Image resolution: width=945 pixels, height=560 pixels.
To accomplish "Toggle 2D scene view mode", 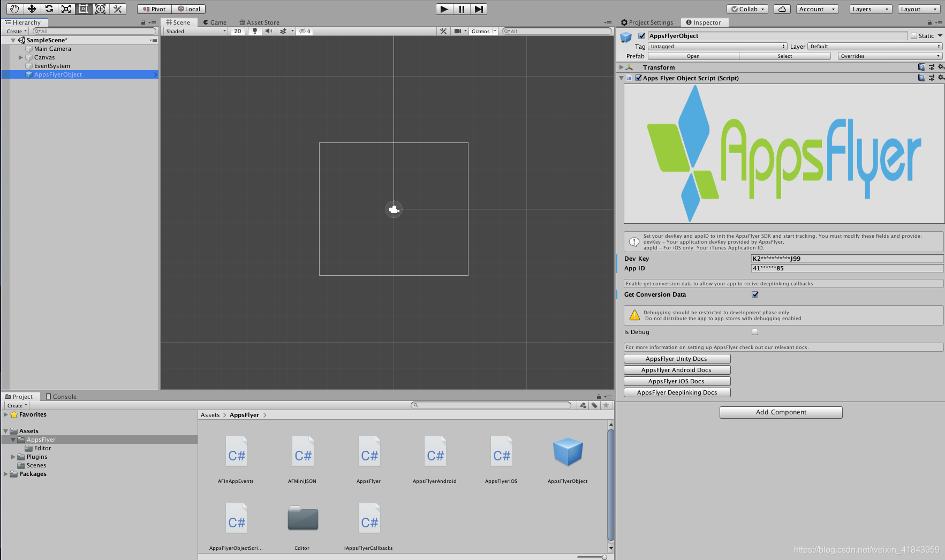I will [x=238, y=31].
